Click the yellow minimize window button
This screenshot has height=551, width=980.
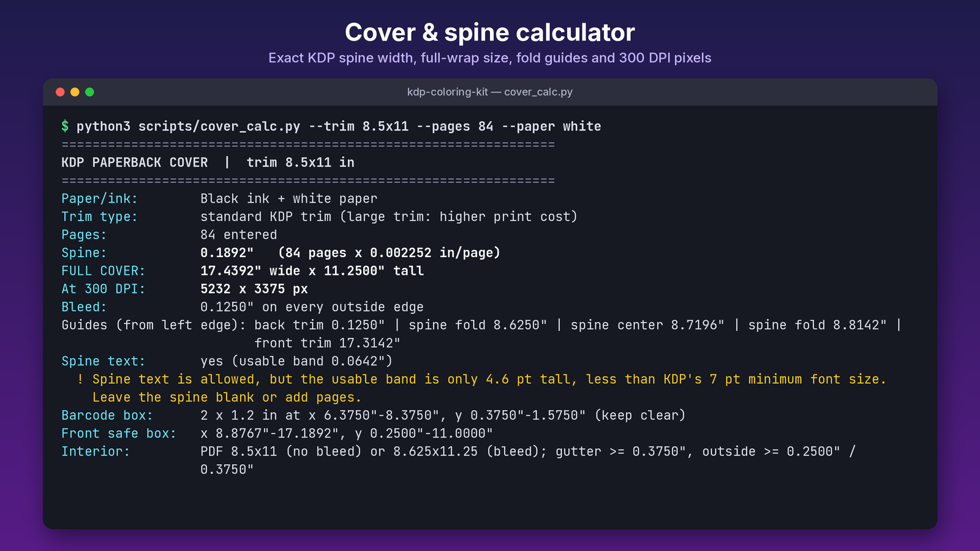(x=75, y=92)
